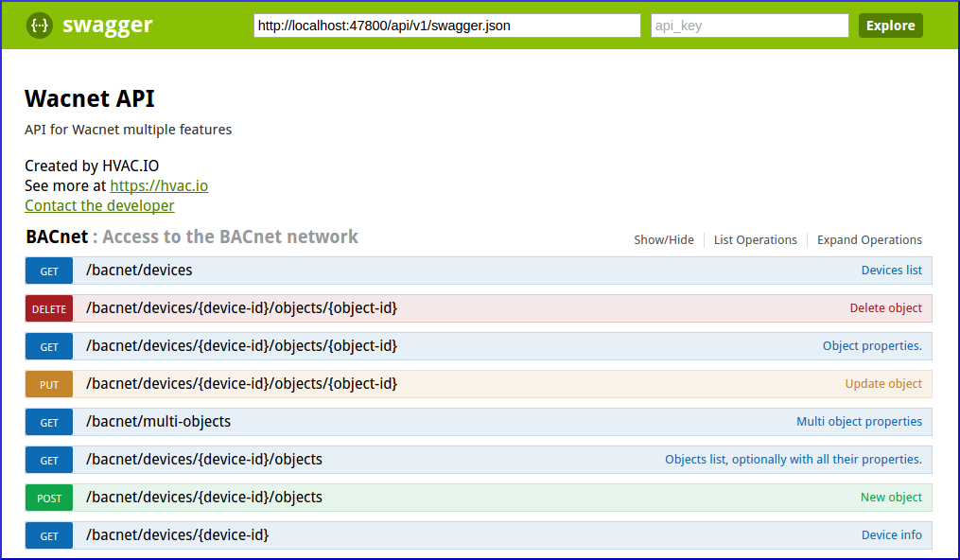Click GET badge for Object properties row
Screen dimensions: 960x560
49,347
